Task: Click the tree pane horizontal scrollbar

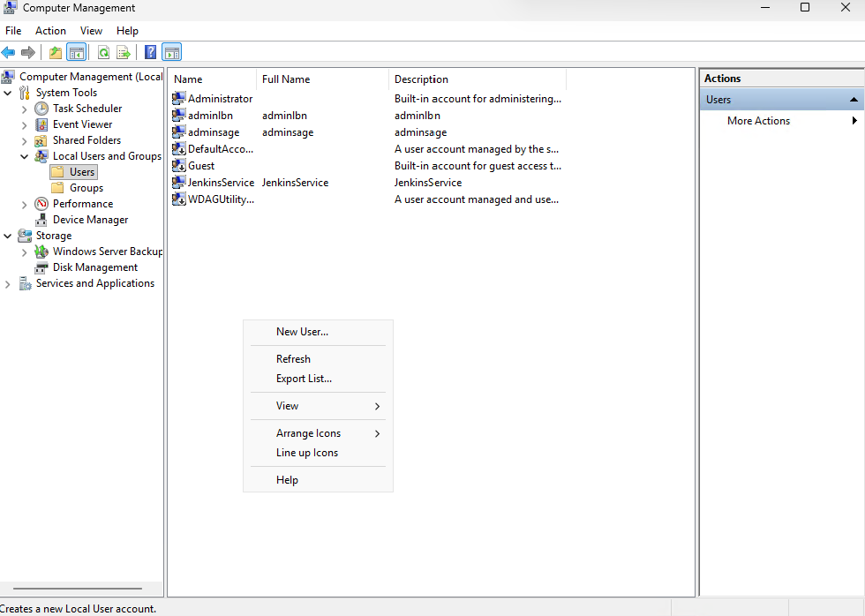Action: (77, 589)
